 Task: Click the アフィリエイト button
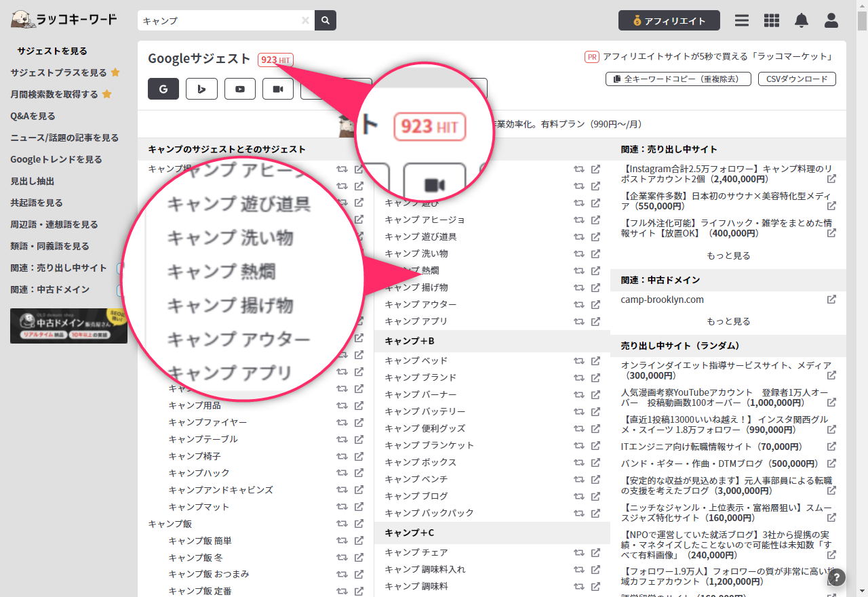tap(669, 20)
